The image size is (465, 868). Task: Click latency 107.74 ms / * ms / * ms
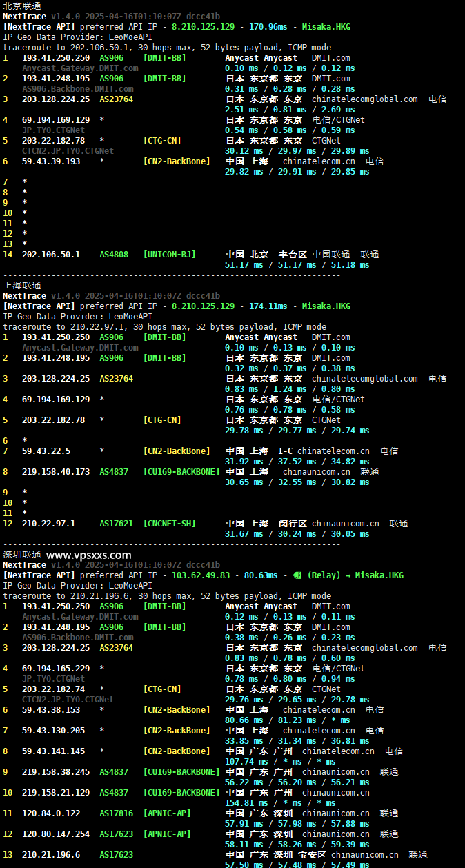(280, 762)
